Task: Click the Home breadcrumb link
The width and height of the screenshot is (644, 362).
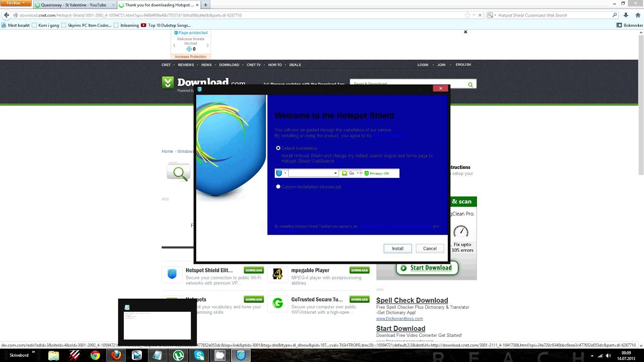Action: click(167, 151)
